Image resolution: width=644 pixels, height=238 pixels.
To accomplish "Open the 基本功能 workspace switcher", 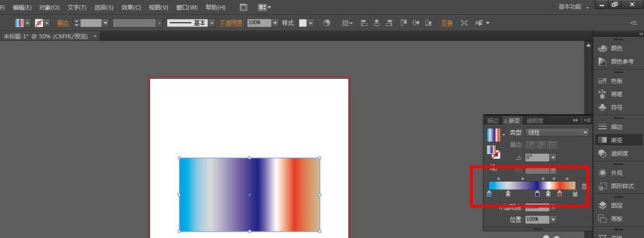I will [x=574, y=7].
